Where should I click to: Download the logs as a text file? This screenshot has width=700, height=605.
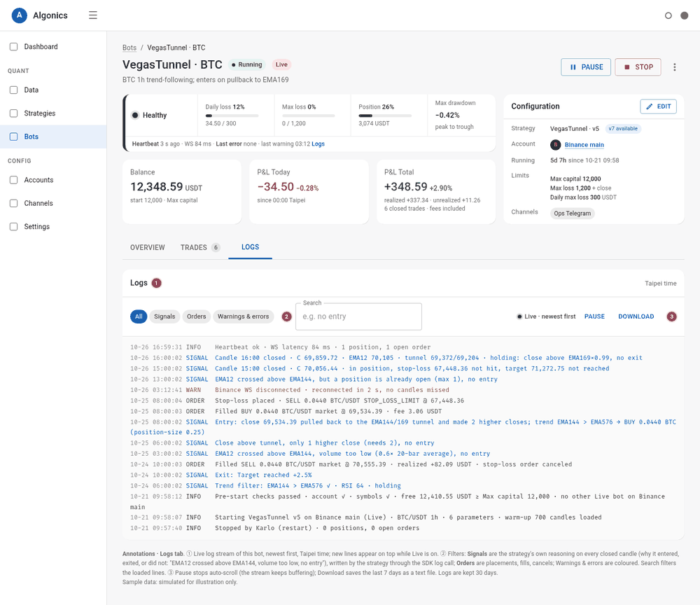pyautogui.click(x=636, y=317)
